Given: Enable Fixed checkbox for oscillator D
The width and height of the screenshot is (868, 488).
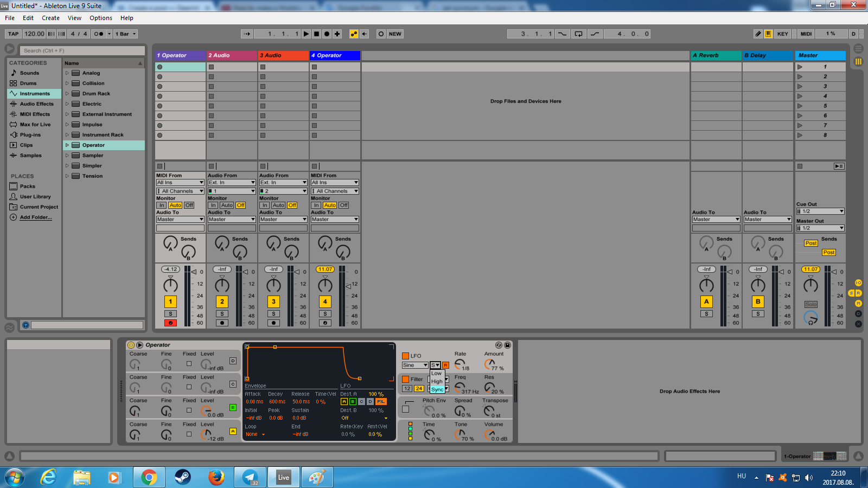Looking at the screenshot, I should (189, 364).
